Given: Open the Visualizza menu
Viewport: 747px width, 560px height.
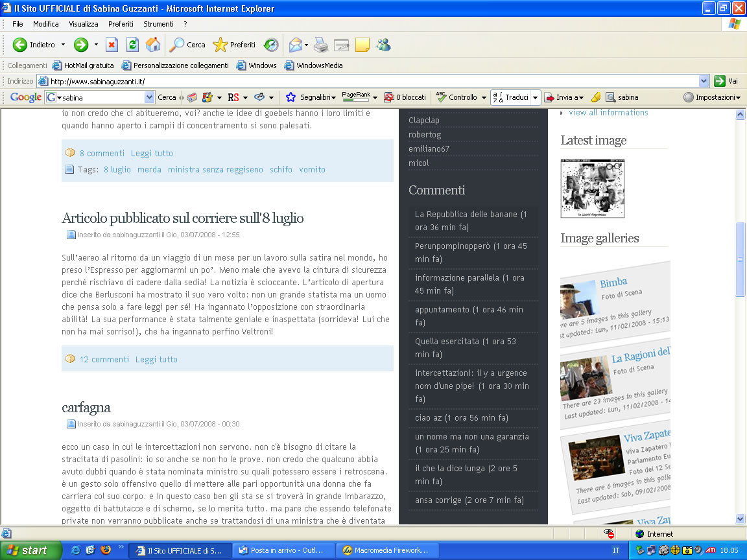Looking at the screenshot, I should coord(84,24).
